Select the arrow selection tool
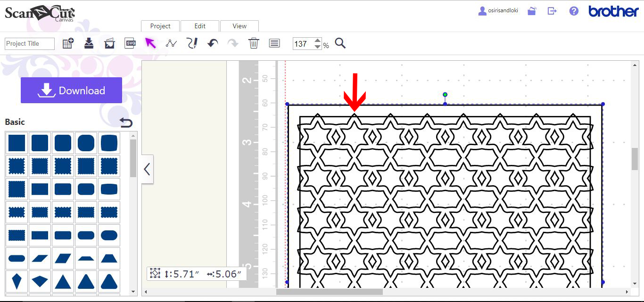Screen dimensions: 644x302 (x=151, y=43)
